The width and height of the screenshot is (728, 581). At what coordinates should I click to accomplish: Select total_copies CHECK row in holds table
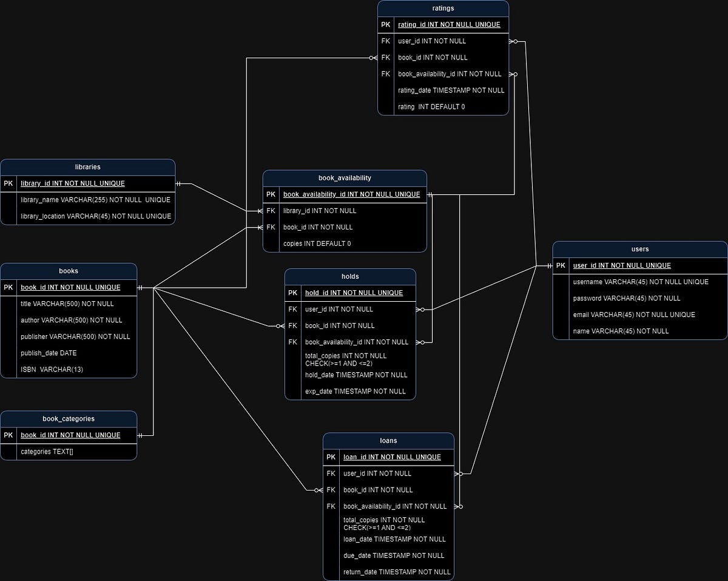tap(350, 359)
